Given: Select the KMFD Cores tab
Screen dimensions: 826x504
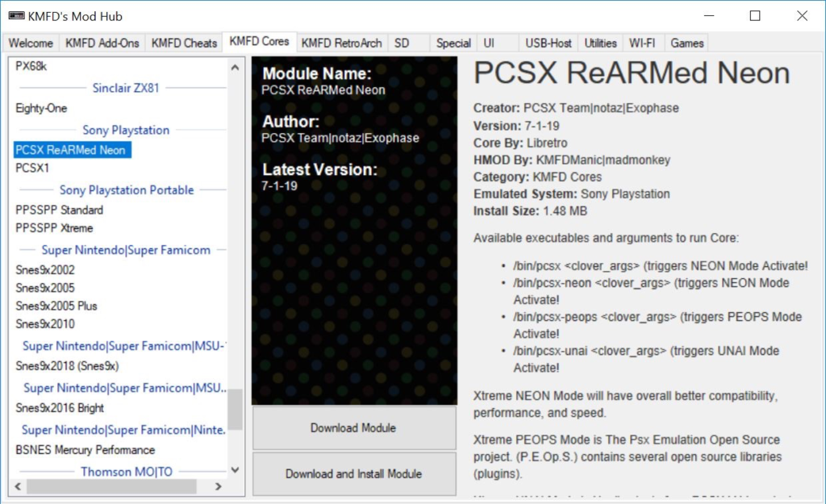Looking at the screenshot, I should coord(259,42).
